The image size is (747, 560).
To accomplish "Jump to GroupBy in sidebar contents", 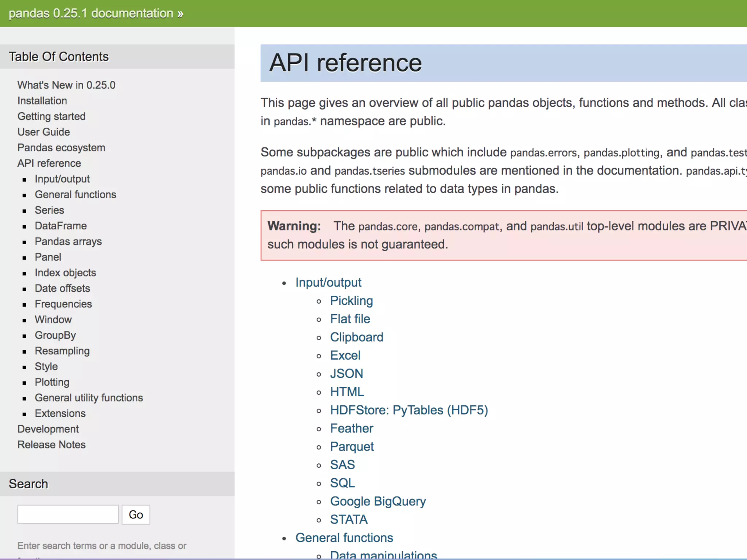I will 55,335.
